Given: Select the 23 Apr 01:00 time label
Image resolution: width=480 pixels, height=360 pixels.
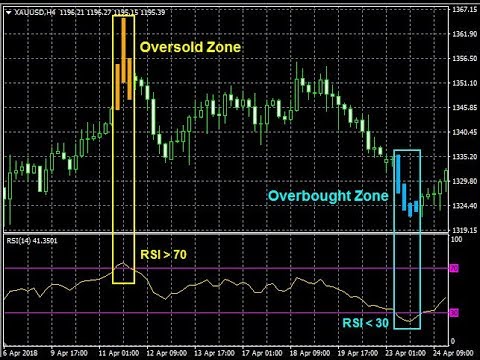Looking at the screenshot, I should [405, 353].
